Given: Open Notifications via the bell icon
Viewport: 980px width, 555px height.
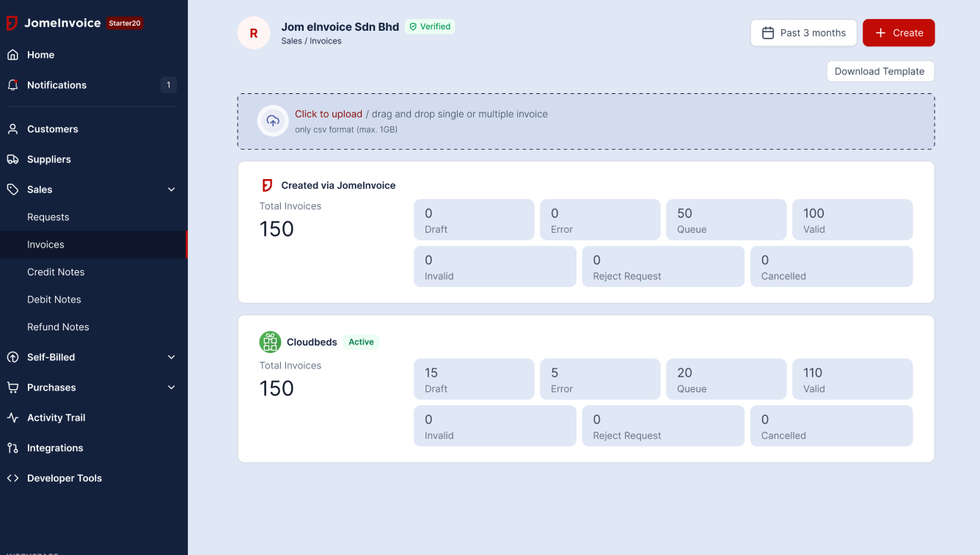Looking at the screenshot, I should (x=12, y=84).
